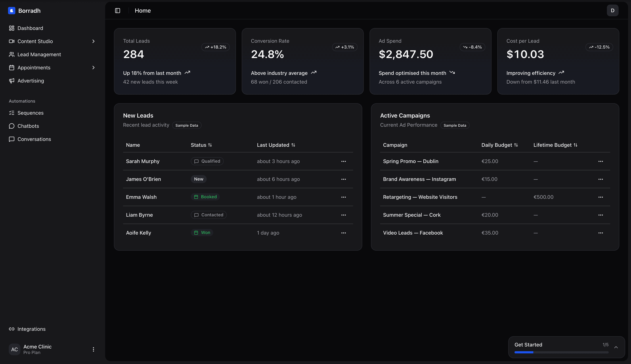The width and height of the screenshot is (631, 364).
Task: Expand the Appointments submenu chevron
Action: pos(93,68)
